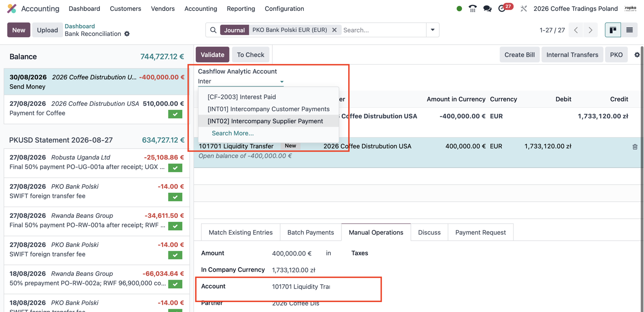
Task: Open company switcher 2026 Coffee Tradings Poland
Action: [x=575, y=9]
